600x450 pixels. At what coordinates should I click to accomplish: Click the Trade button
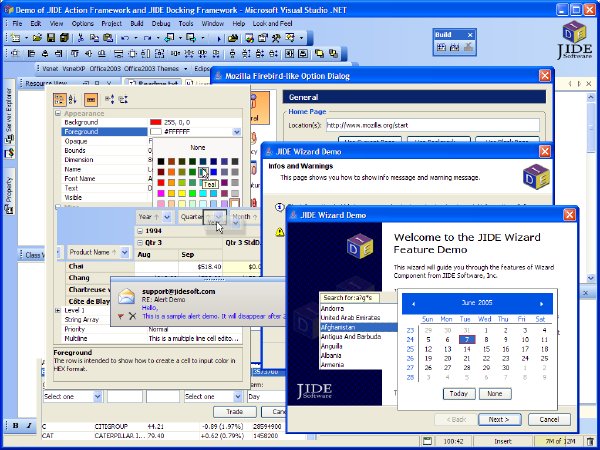click(x=235, y=412)
